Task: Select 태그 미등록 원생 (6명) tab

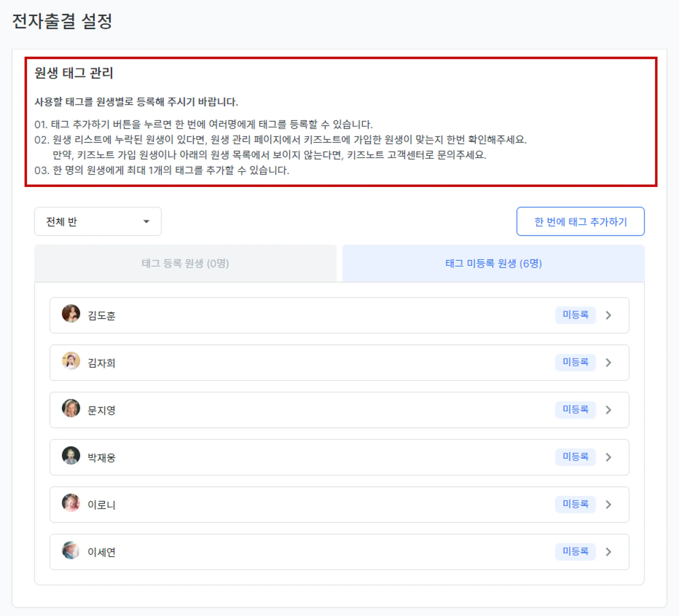Action: 493,263
